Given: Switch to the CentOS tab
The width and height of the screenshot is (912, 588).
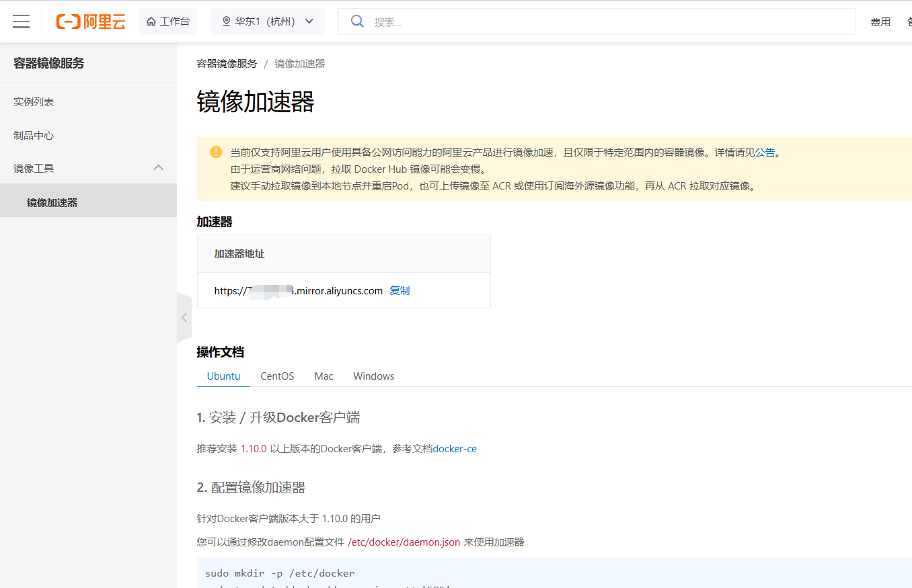Looking at the screenshot, I should pyautogui.click(x=276, y=376).
